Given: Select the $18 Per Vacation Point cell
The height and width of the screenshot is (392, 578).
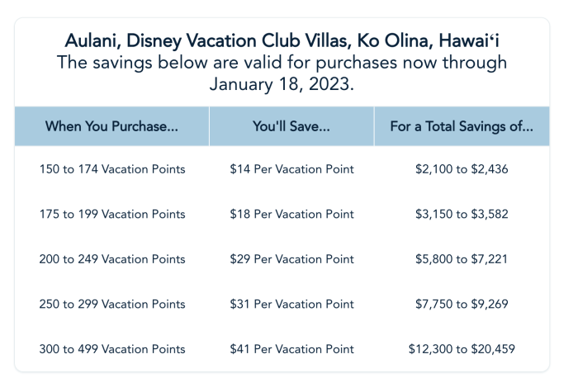Looking at the screenshot, I should (x=291, y=214).
